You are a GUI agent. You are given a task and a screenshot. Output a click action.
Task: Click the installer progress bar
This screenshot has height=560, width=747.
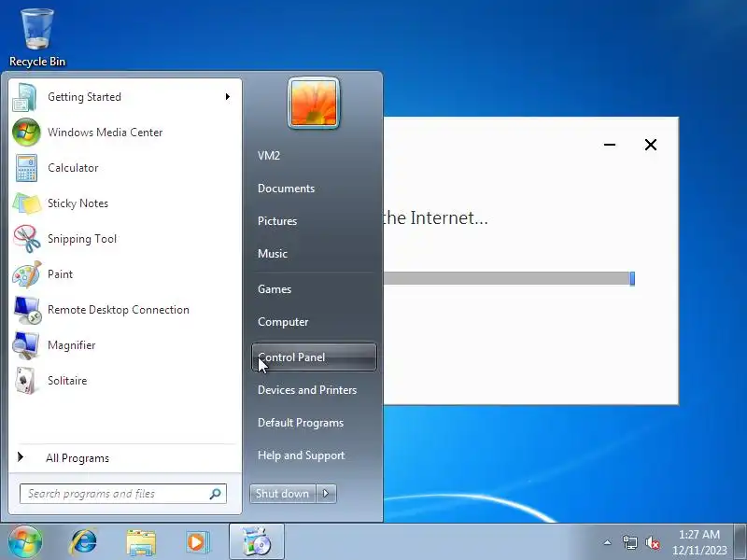tap(509, 278)
